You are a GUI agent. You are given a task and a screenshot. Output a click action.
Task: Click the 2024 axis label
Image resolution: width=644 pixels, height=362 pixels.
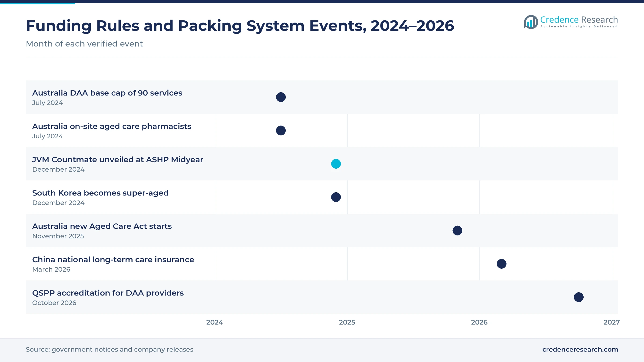click(215, 322)
